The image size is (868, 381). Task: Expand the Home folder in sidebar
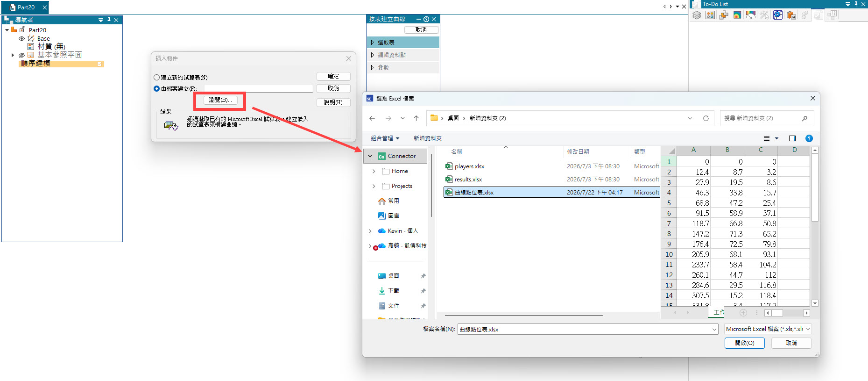(x=374, y=171)
